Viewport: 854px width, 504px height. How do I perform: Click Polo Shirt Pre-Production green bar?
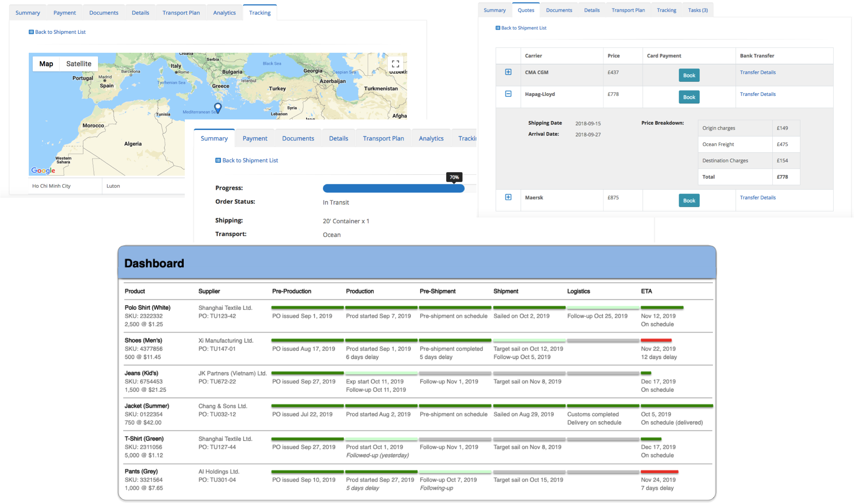point(307,308)
